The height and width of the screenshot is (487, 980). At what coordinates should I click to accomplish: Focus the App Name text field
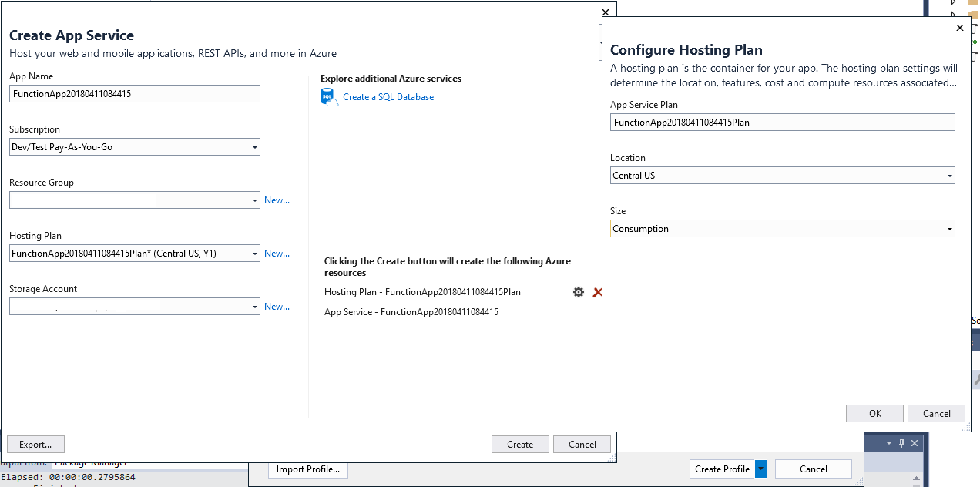(x=135, y=93)
